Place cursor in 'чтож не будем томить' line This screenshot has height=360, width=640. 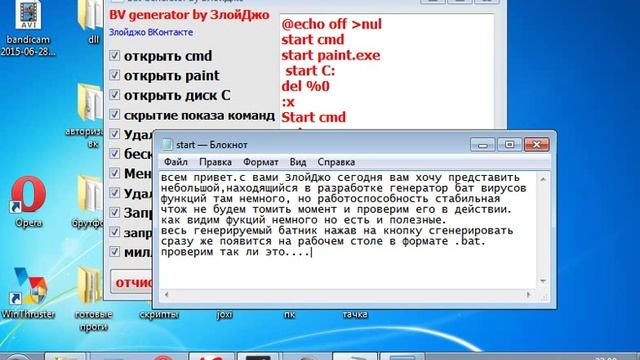click(x=336, y=209)
